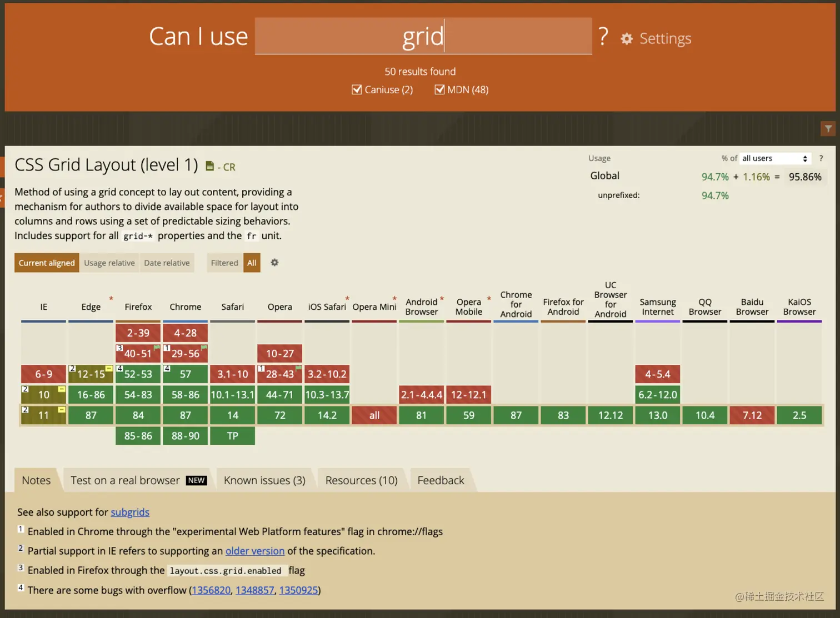Click the Safari column header

pos(233,307)
